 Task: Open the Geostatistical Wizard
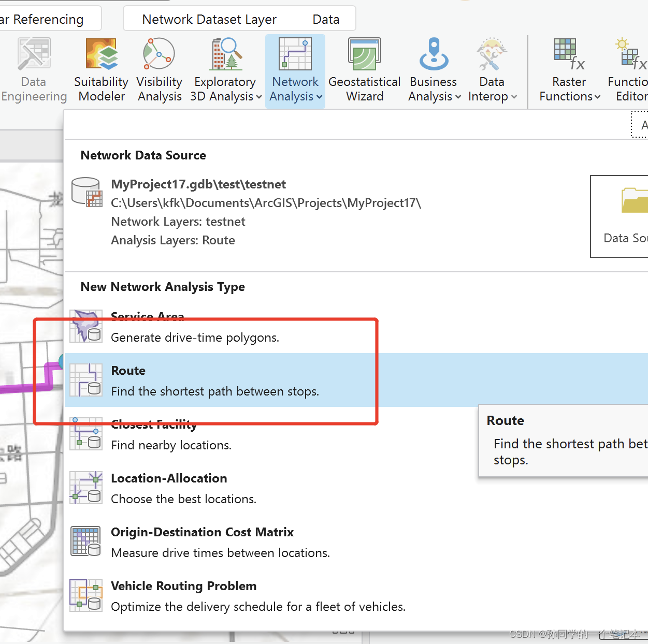pyautogui.click(x=365, y=70)
